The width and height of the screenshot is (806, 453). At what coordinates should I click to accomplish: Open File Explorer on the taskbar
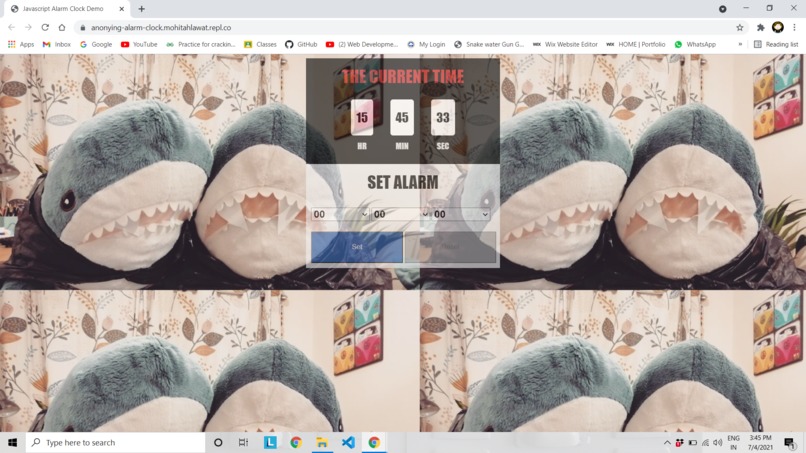click(x=322, y=442)
